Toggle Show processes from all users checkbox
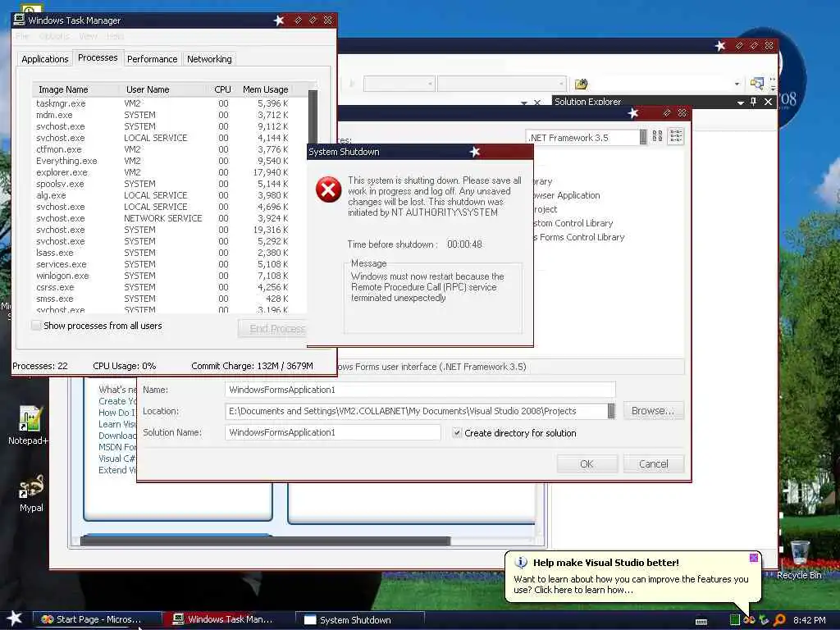Screen dimensions: 840x630 [36, 325]
